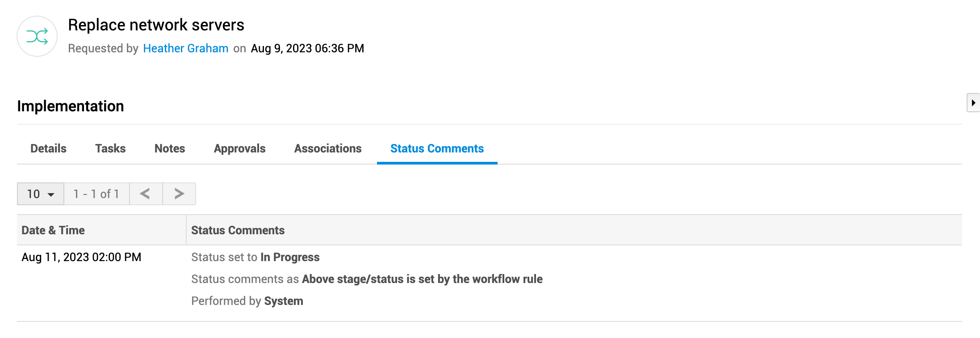This screenshot has height=338, width=980.
Task: Click the workflow rule status comment line
Action: pyautogui.click(x=366, y=279)
